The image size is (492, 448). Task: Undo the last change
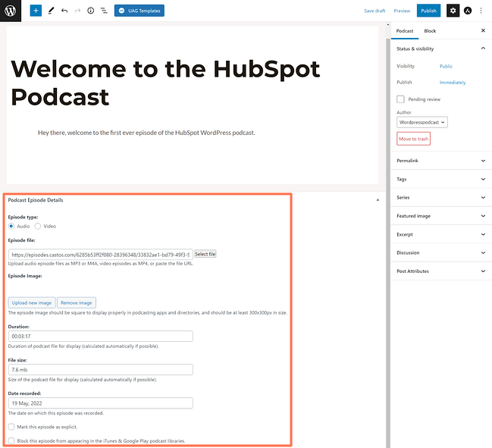(64, 11)
